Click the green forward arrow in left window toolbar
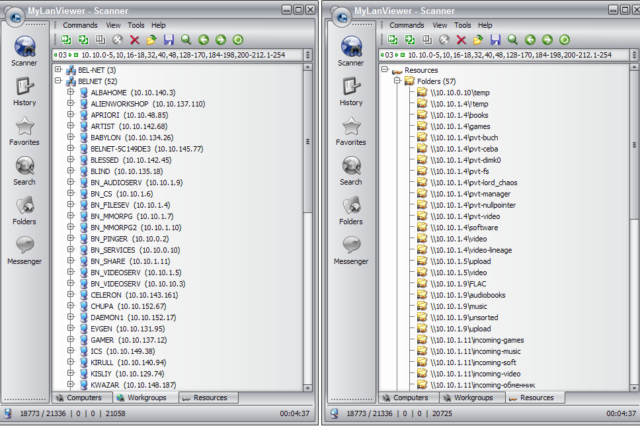This screenshot has height=426, width=640. [220, 40]
